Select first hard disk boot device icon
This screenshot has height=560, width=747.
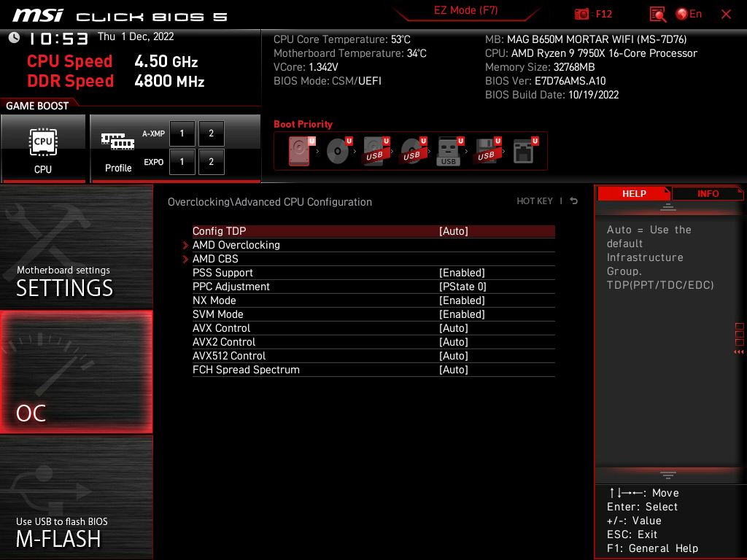(x=301, y=151)
